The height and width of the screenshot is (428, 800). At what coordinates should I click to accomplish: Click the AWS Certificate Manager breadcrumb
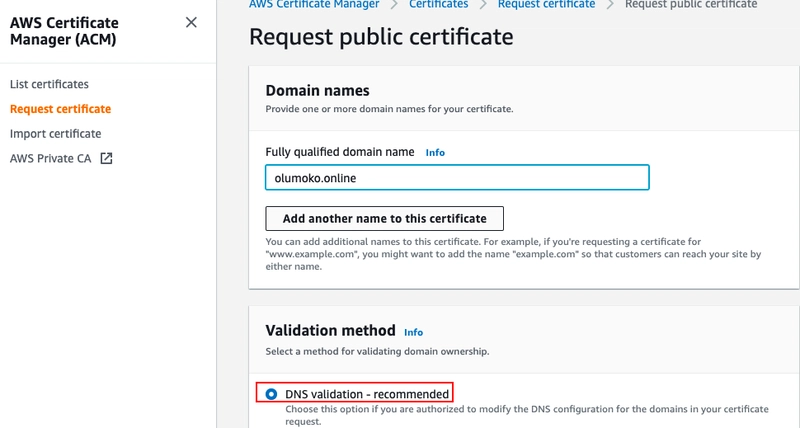click(x=314, y=4)
